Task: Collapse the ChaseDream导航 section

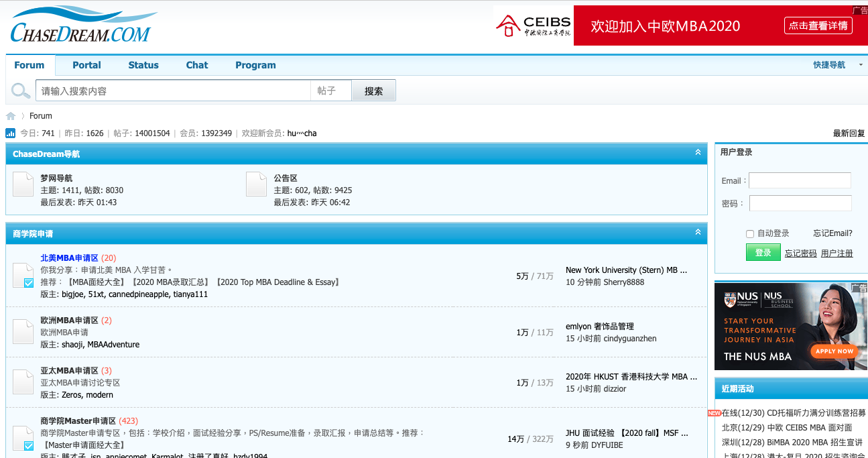Action: click(698, 153)
